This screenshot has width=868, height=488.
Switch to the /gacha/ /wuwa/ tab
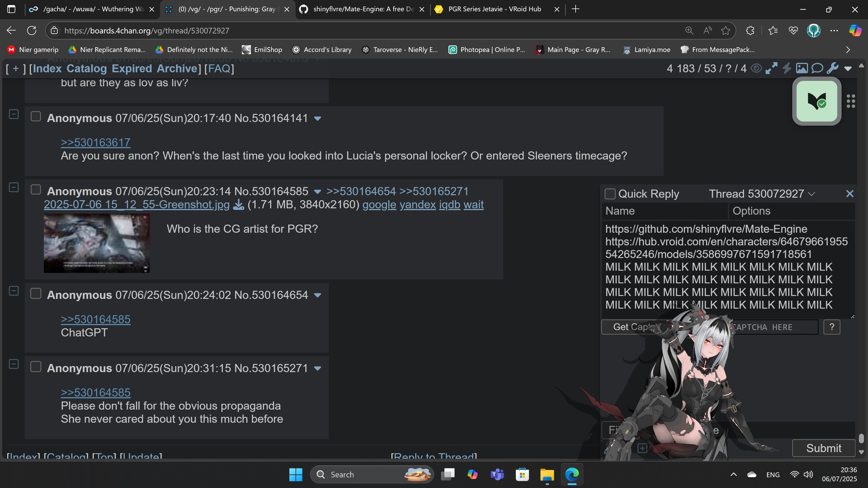coord(91,9)
